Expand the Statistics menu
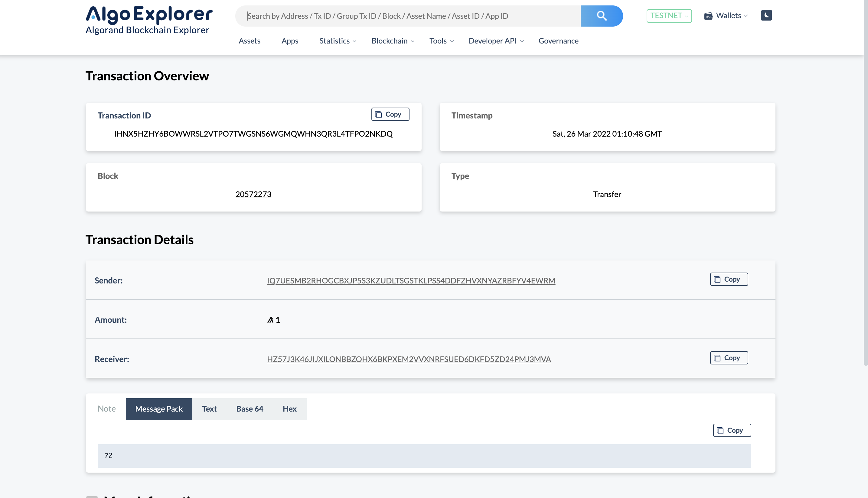Screen dimensions: 868x498 (x=338, y=41)
